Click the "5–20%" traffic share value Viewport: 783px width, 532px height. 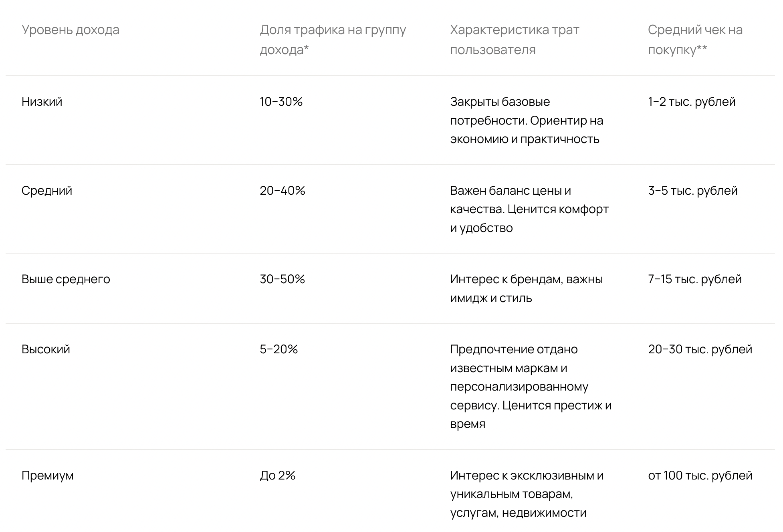click(278, 349)
